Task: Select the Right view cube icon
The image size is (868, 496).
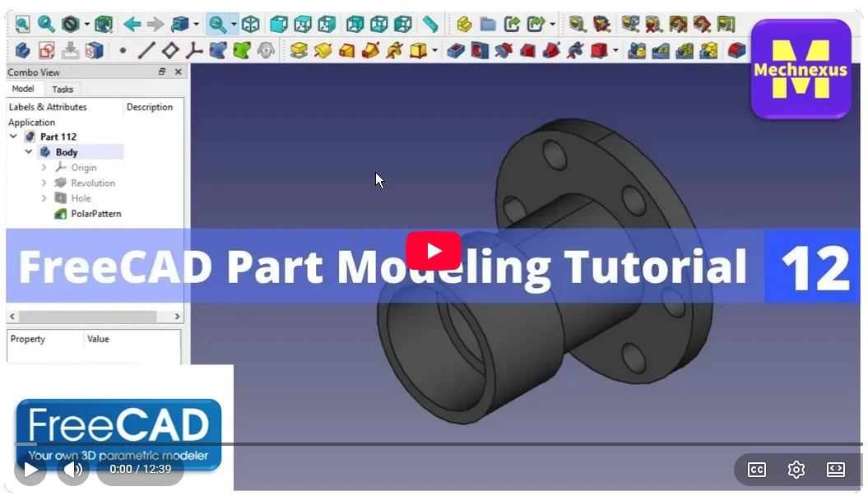Action: tap(327, 24)
